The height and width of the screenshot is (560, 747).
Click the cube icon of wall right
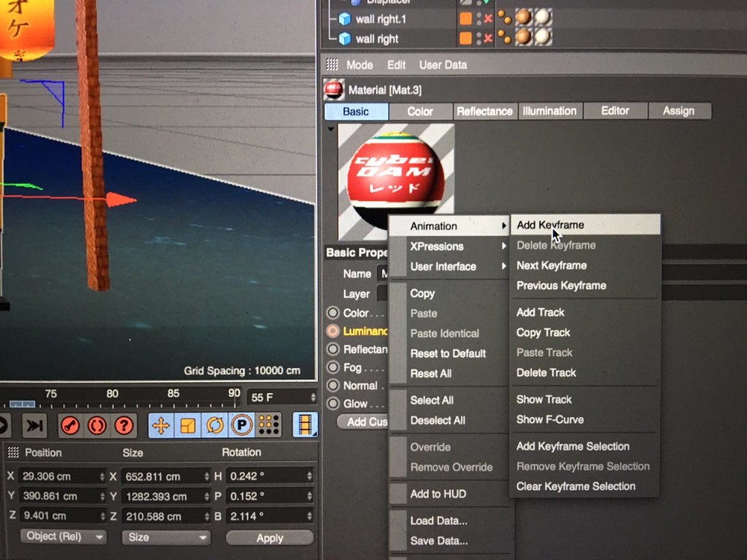coord(344,39)
